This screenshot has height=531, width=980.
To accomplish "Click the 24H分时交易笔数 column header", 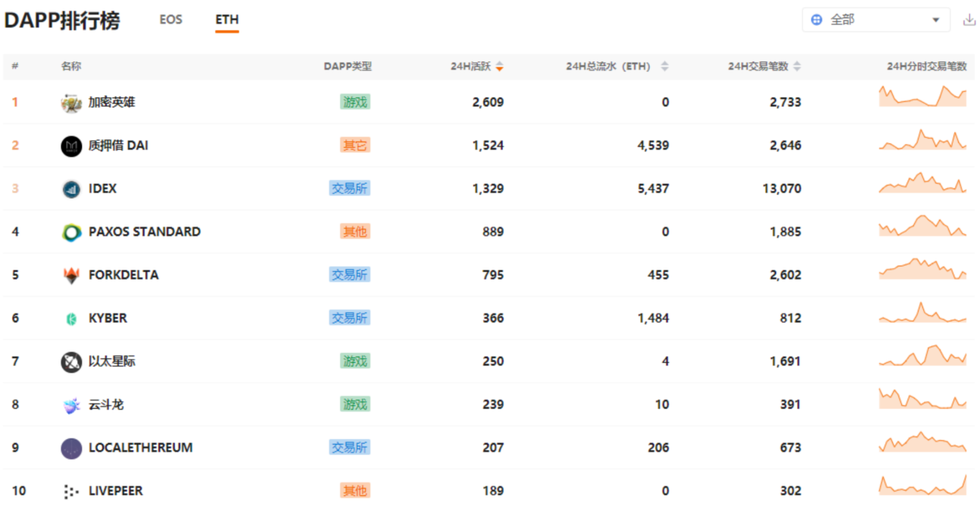I will [x=927, y=67].
